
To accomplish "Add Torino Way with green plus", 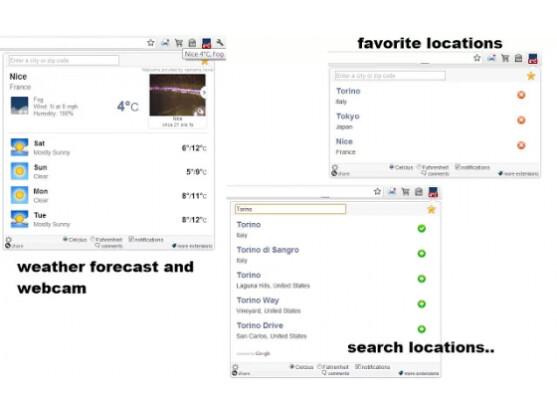I will [x=422, y=304].
